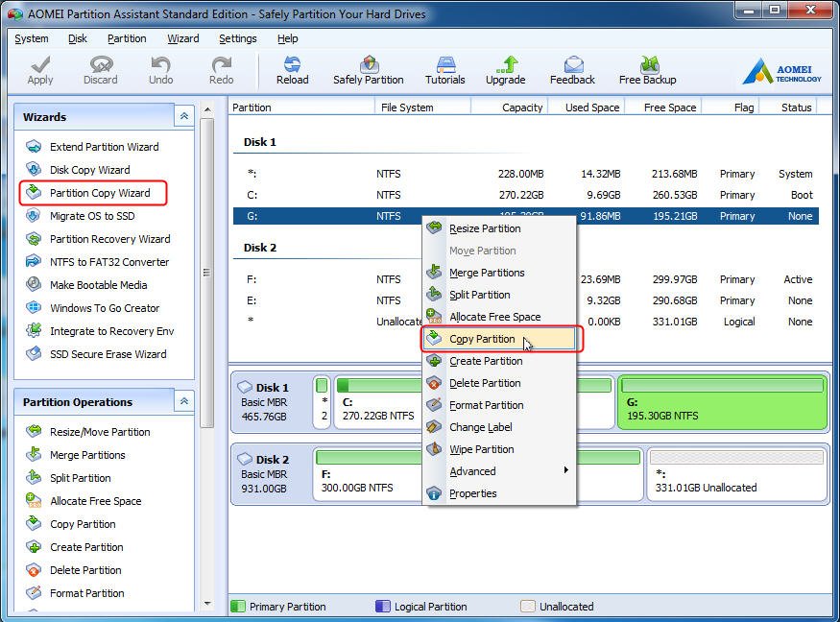Click the Undo toolbar icon
Screen dimensions: 840x622
[x=160, y=71]
